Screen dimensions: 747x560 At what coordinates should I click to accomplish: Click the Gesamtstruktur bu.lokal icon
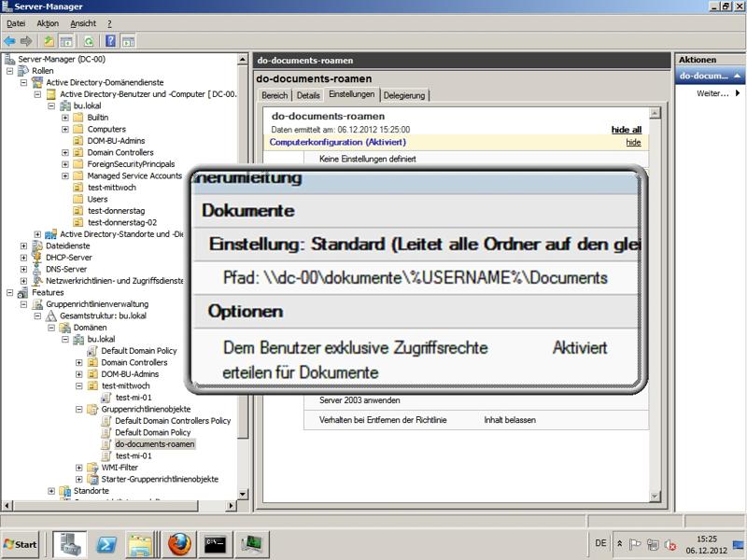click(x=51, y=315)
